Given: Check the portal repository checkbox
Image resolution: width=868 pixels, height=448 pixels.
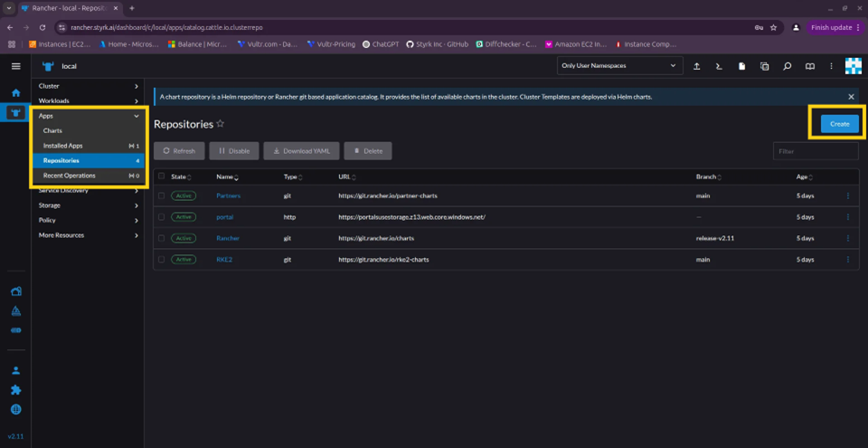Looking at the screenshot, I should [162, 217].
